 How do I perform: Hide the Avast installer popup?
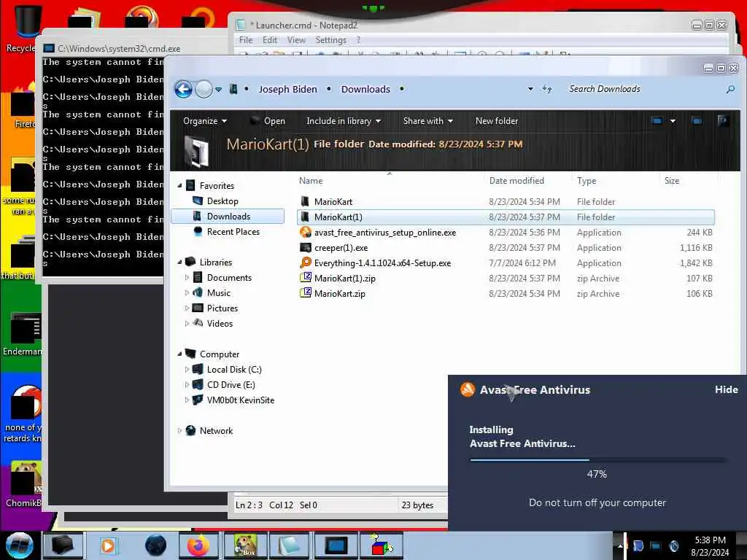pos(726,389)
